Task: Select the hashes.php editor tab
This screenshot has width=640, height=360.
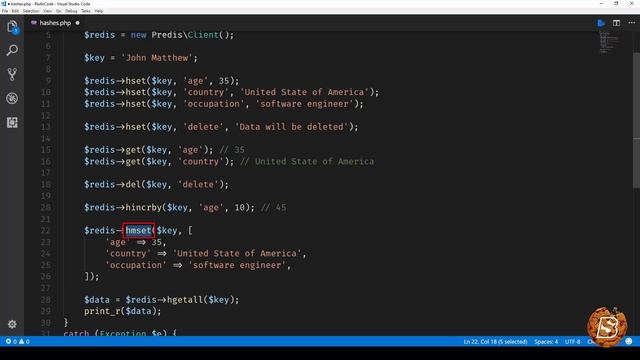Action: click(x=55, y=23)
